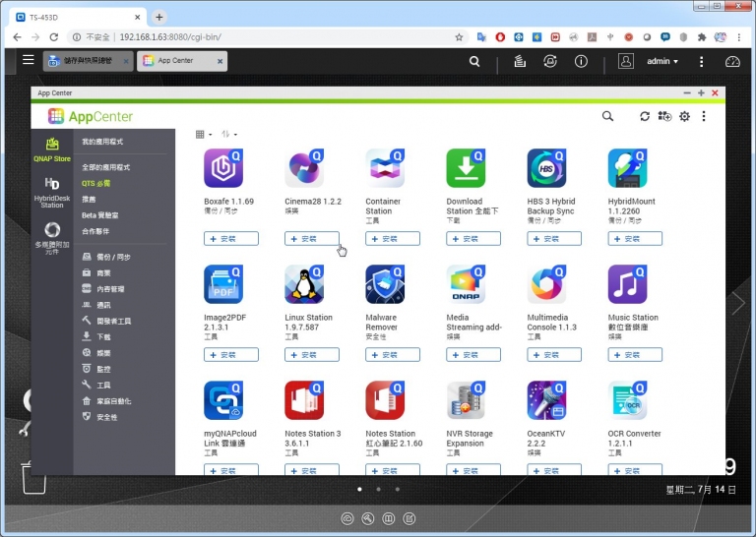Select Beta Lab category
Viewport: 756px width, 537px height.
point(99,215)
